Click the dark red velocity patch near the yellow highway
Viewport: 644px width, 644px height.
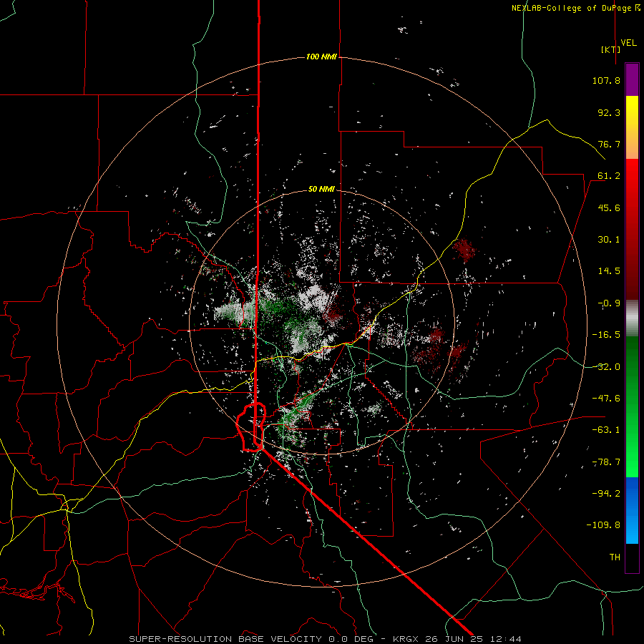464,250
